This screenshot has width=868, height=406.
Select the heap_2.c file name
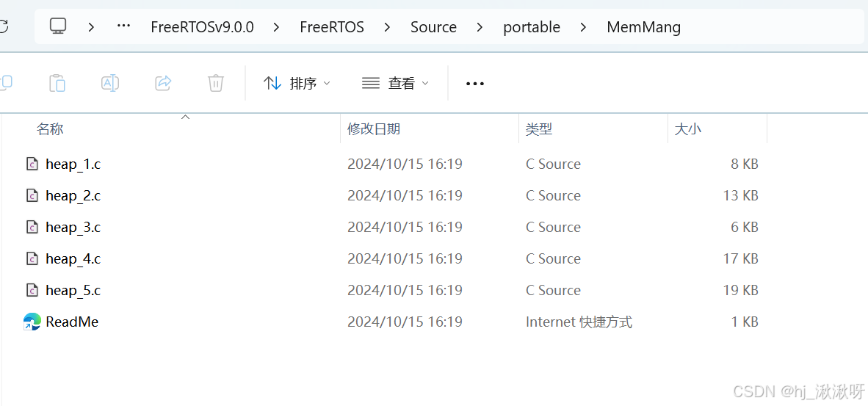point(73,196)
